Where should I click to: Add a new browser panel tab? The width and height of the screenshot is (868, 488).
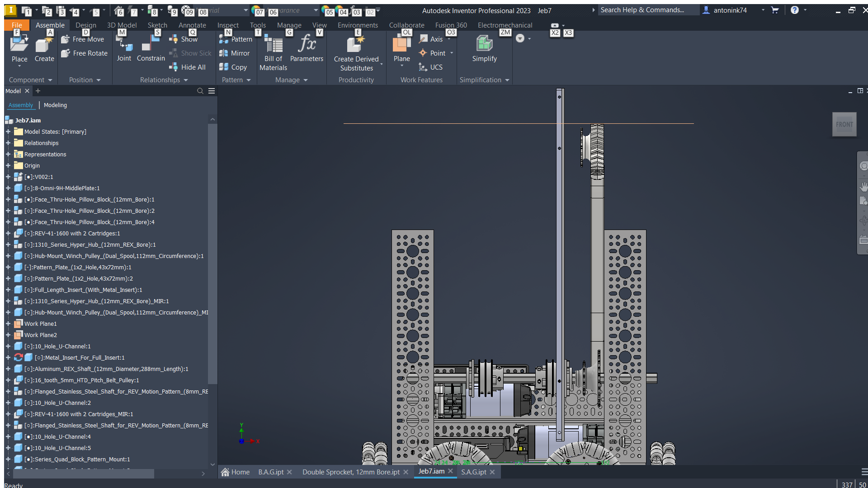tap(38, 91)
